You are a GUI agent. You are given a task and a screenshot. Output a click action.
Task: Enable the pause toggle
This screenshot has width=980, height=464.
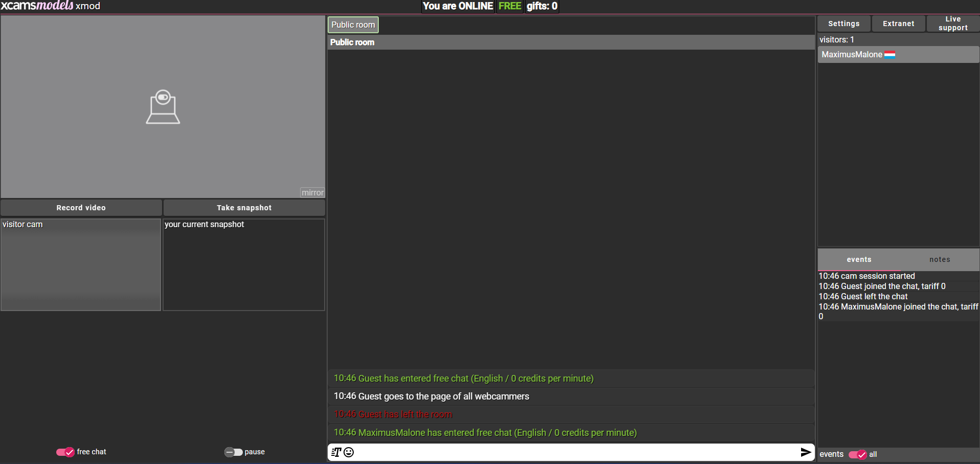234,452
